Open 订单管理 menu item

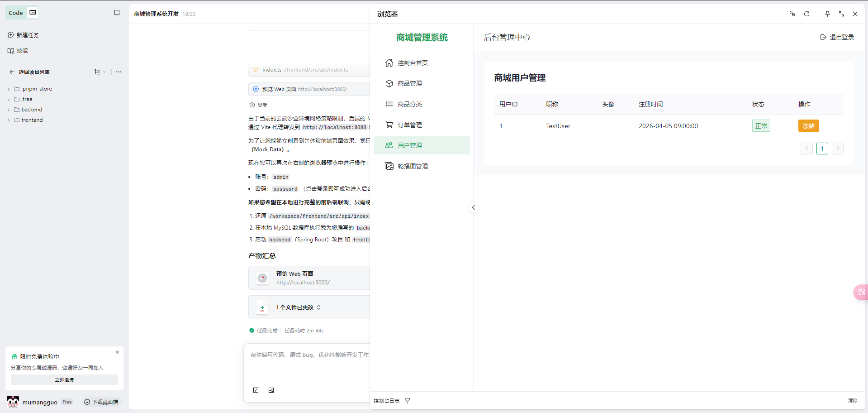[410, 125]
